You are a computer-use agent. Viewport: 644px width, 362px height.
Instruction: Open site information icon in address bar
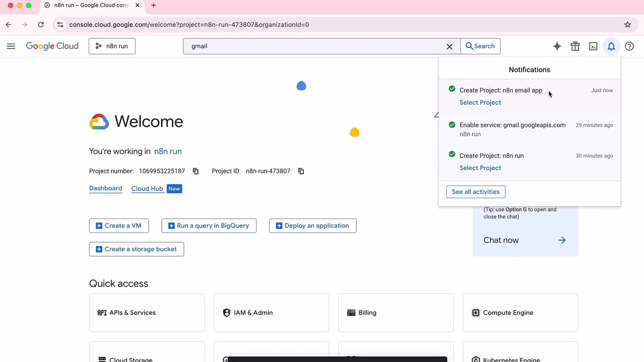60,24
